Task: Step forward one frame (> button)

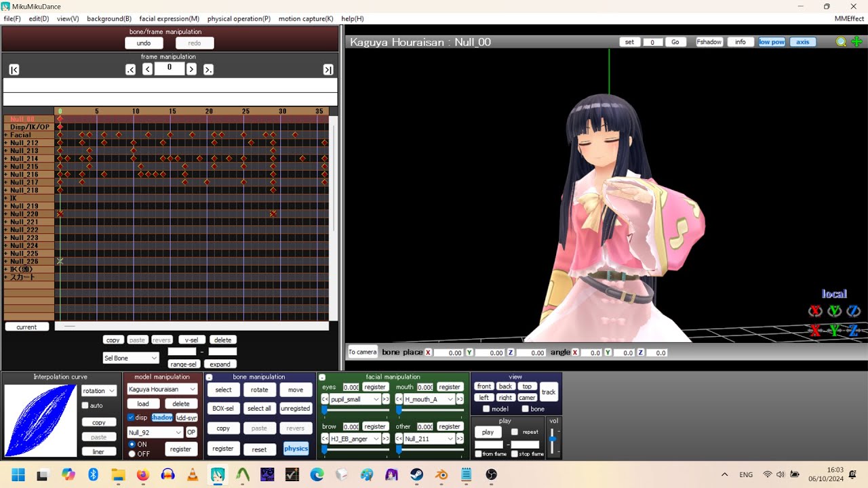Action: point(191,69)
